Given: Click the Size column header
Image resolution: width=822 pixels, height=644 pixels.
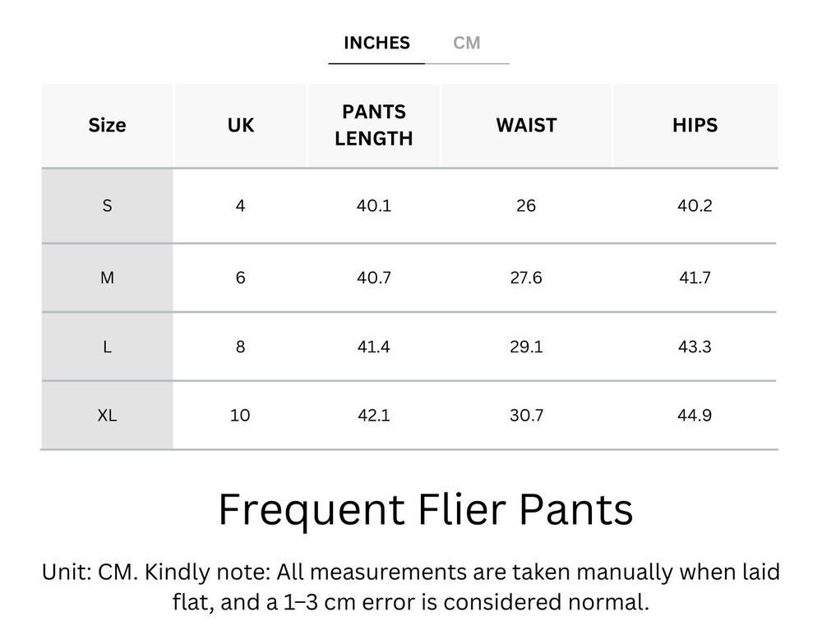Looking at the screenshot, I should [107, 125].
